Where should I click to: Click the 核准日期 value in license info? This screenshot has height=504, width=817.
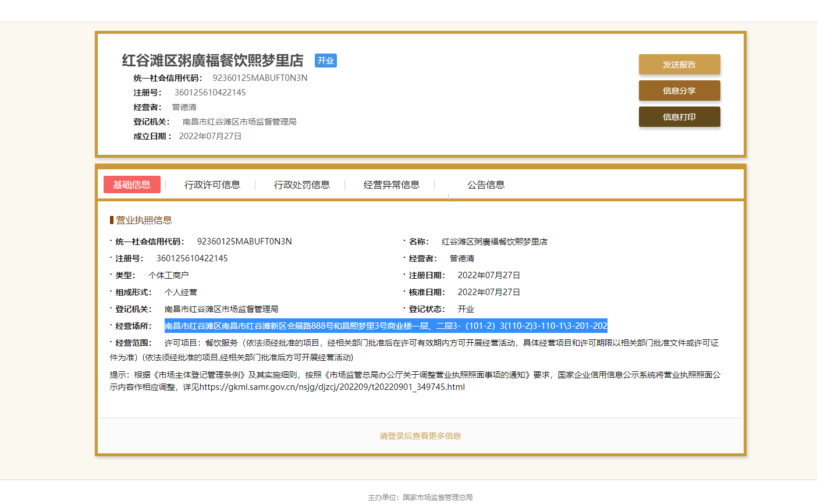pos(489,292)
